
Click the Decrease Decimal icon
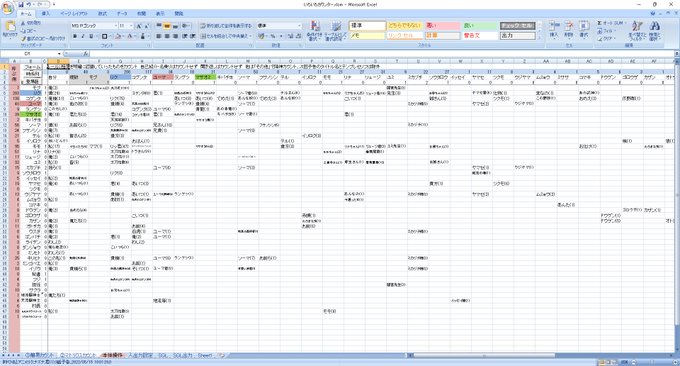pos(298,36)
